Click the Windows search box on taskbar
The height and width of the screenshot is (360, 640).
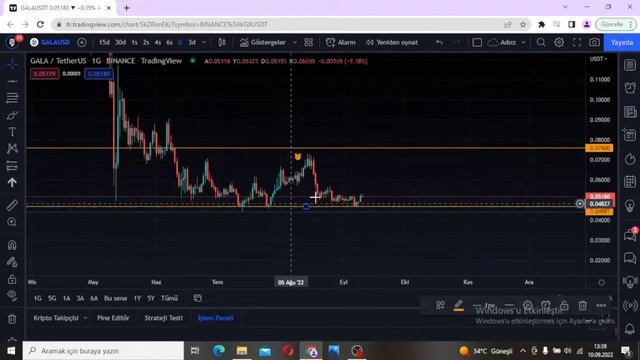click(103, 351)
